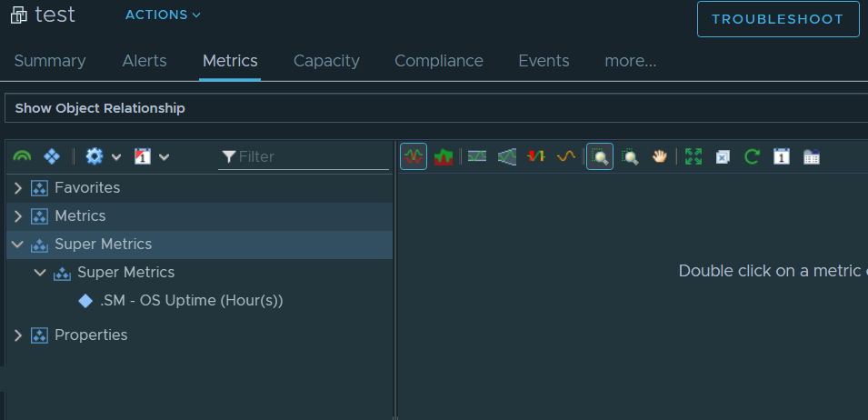Select the pan hand tool
Image resolution: width=868 pixels, height=420 pixels.
659,156
